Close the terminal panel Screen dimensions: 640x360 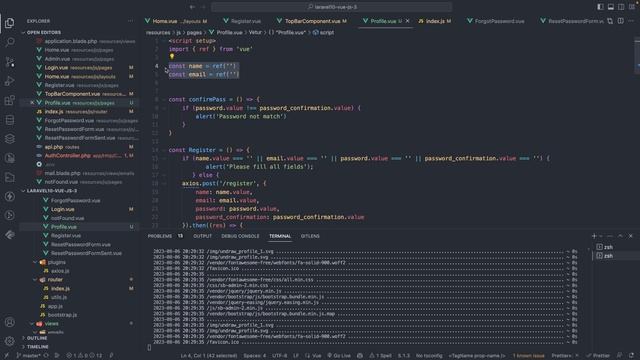[631, 236]
